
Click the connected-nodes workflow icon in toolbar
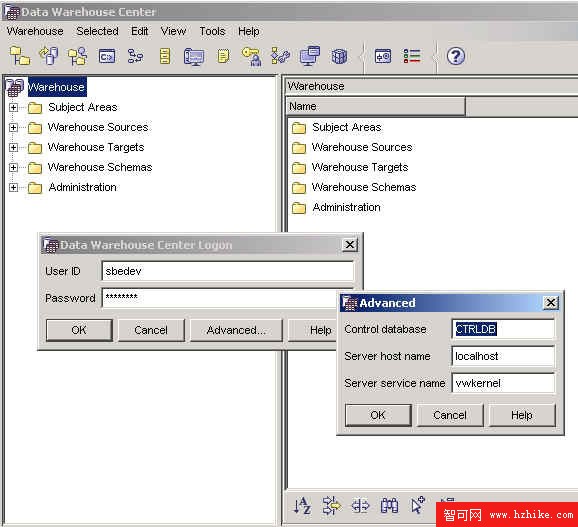(x=136, y=56)
